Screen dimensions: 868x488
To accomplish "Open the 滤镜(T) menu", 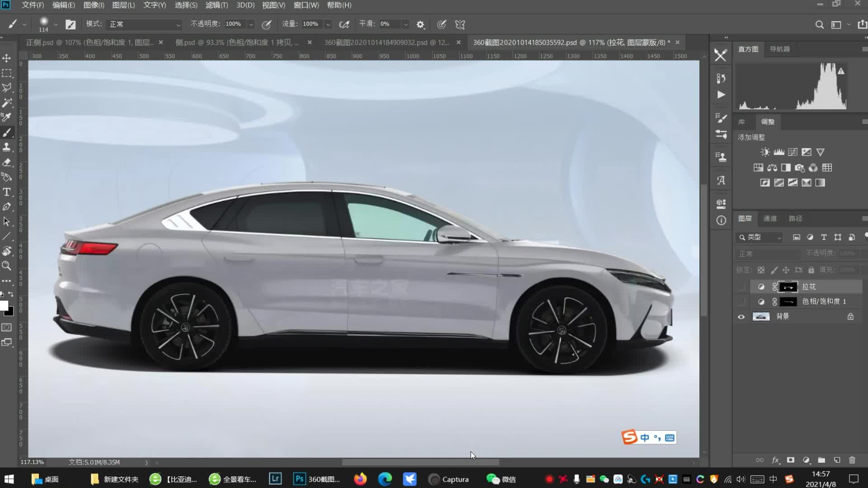I will (217, 5).
